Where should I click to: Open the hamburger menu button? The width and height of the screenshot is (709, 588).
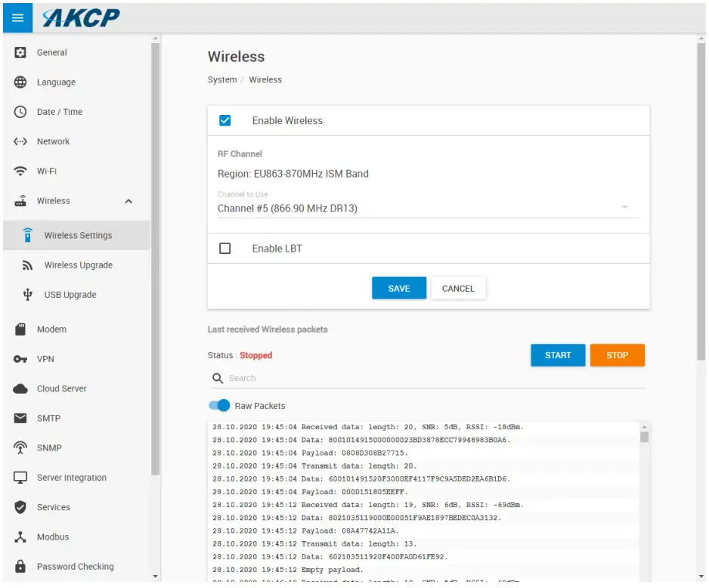[17, 17]
